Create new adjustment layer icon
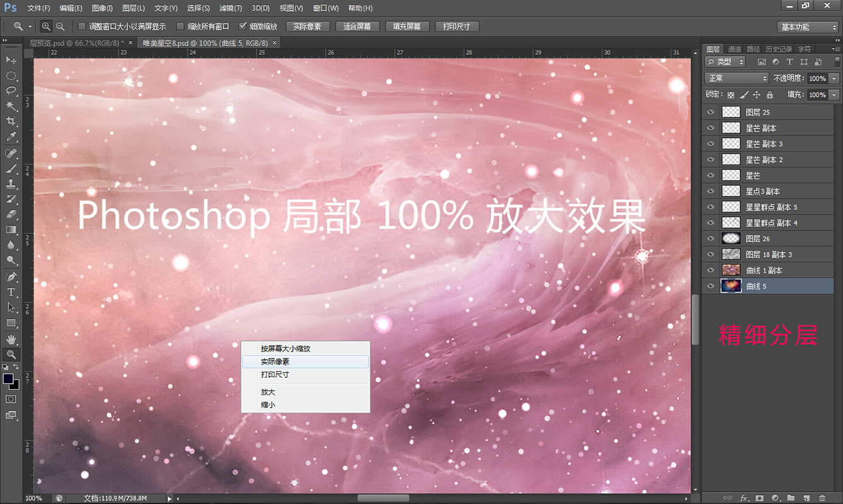Image resolution: width=843 pixels, height=504 pixels. click(776, 498)
